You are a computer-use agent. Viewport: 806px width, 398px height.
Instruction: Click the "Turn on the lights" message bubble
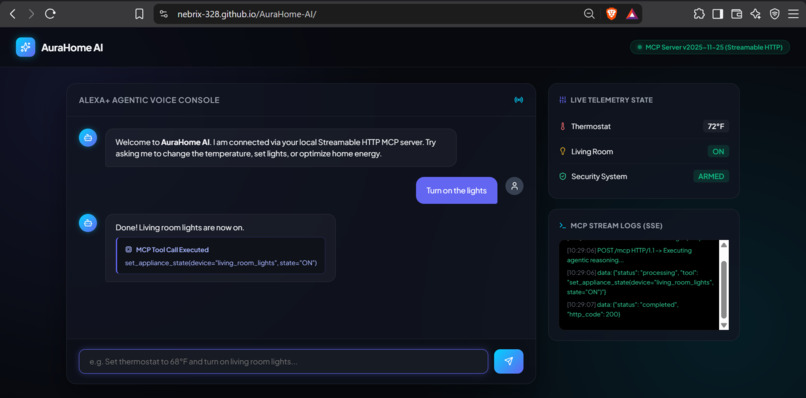click(x=456, y=190)
